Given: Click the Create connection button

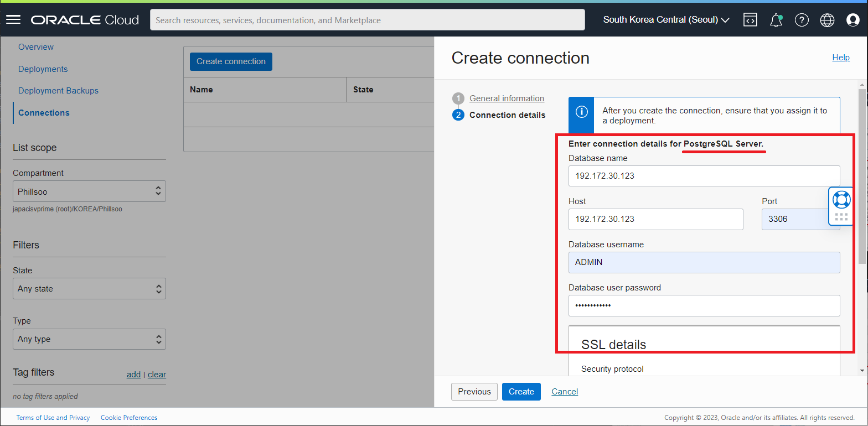Looking at the screenshot, I should 231,61.
